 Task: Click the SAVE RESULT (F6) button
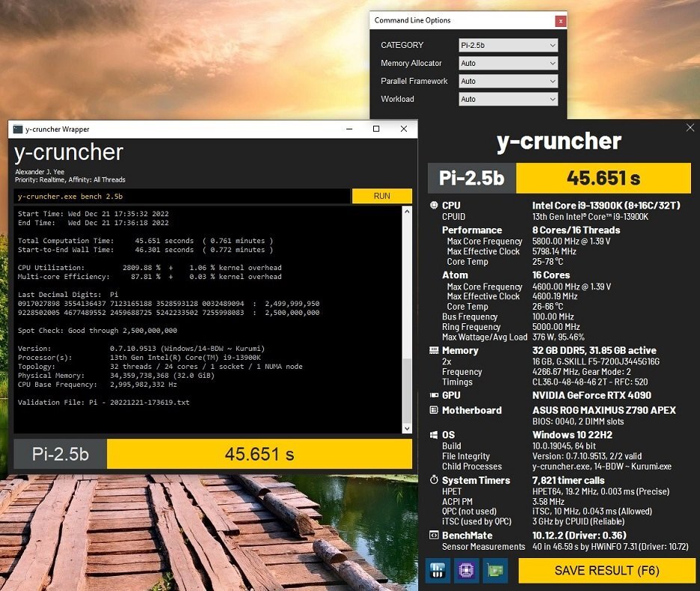(607, 571)
